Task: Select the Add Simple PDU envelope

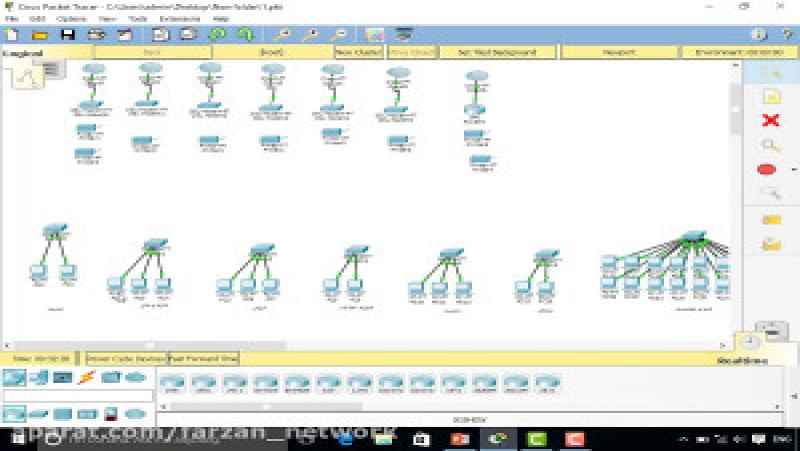Action: (770, 219)
